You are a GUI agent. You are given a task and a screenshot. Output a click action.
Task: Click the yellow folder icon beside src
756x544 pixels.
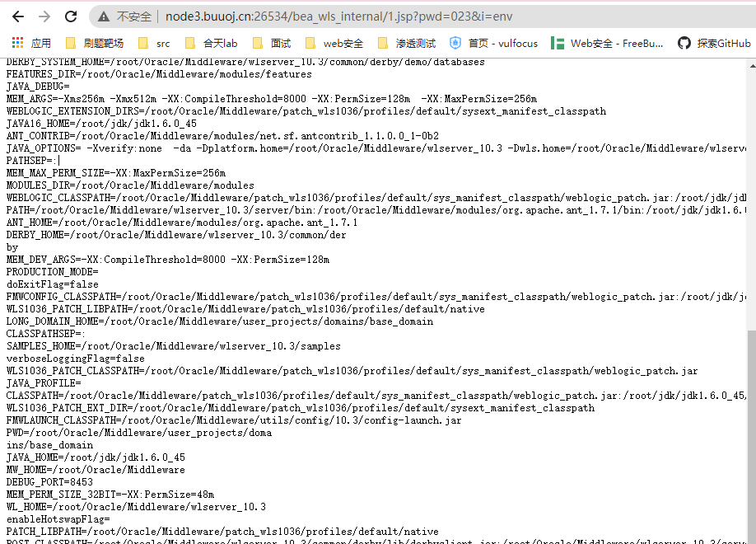coord(142,43)
